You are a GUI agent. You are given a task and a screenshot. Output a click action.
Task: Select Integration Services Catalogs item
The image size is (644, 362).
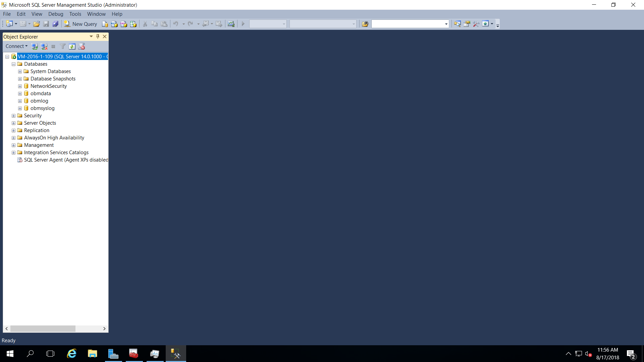coord(56,153)
